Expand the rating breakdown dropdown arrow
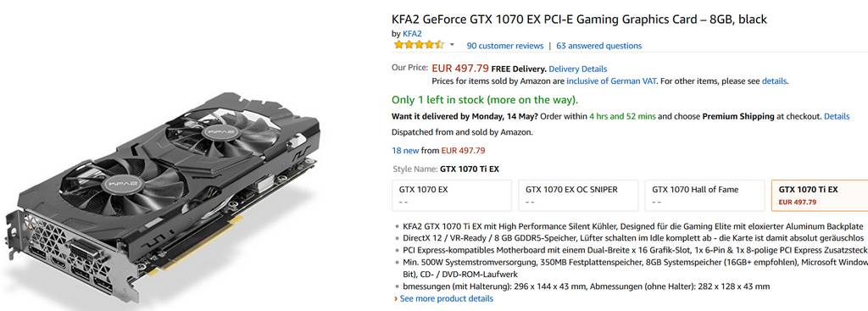 [452, 45]
